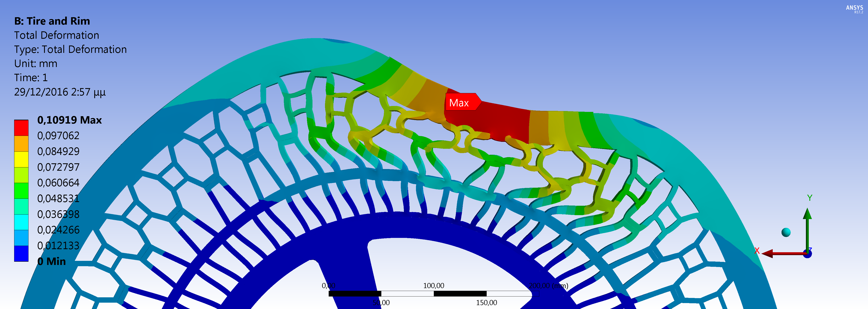Screen dimensions: 868x309
Task: Click the yellow legend color band
Action: (x=21, y=159)
